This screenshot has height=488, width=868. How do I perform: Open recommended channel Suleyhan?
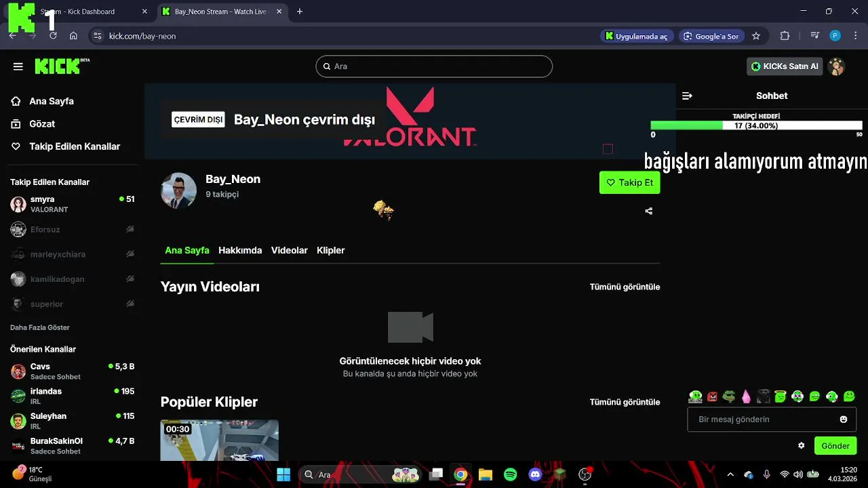point(72,421)
